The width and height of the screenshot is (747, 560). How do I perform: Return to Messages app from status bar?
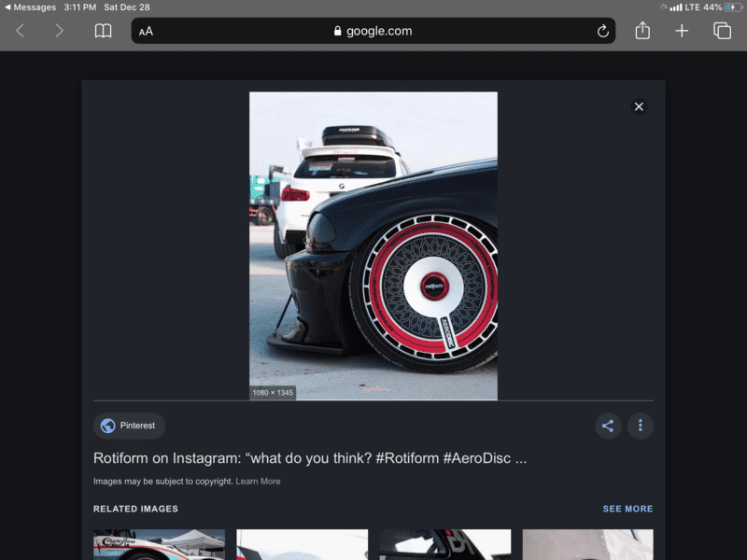30,7
